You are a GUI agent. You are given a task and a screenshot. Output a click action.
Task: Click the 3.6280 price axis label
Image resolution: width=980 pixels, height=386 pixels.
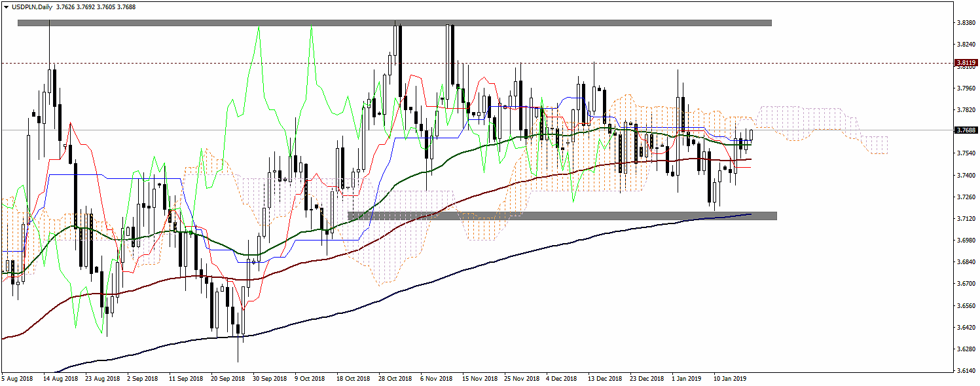coord(966,349)
